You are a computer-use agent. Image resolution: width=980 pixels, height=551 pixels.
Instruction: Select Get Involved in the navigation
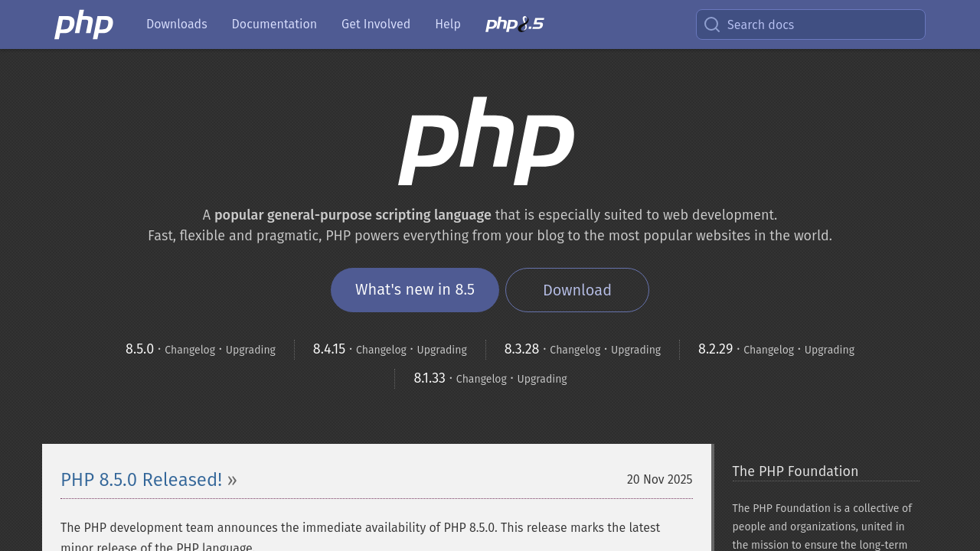click(376, 23)
